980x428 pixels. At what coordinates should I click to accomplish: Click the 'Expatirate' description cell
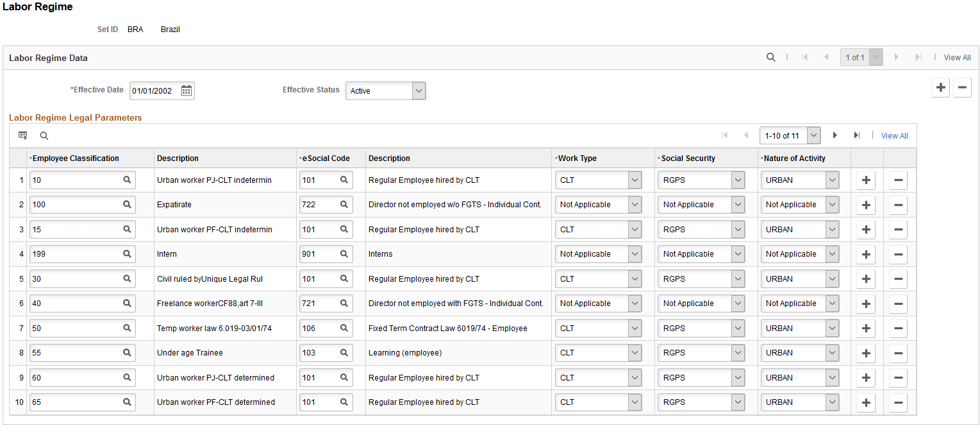click(174, 205)
